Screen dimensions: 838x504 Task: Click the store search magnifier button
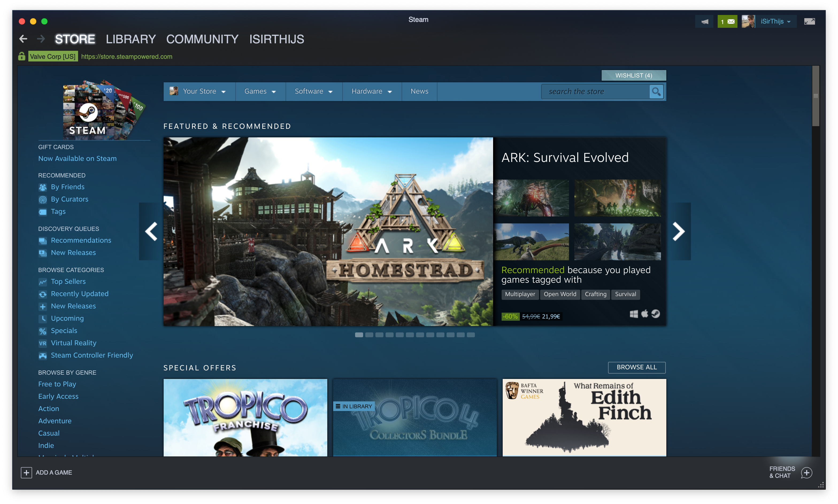(656, 91)
